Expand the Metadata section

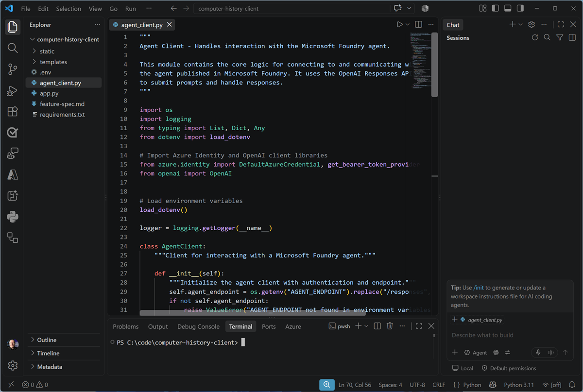click(50, 367)
